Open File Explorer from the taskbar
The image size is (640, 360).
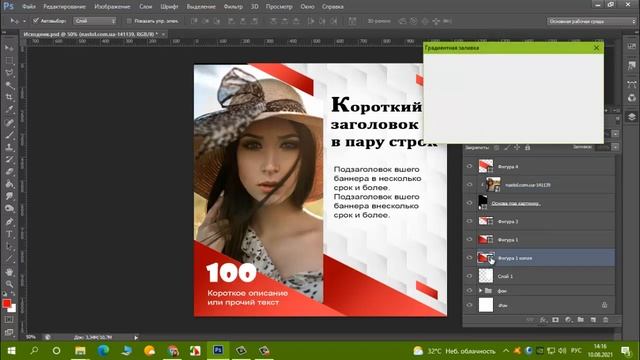click(80, 351)
